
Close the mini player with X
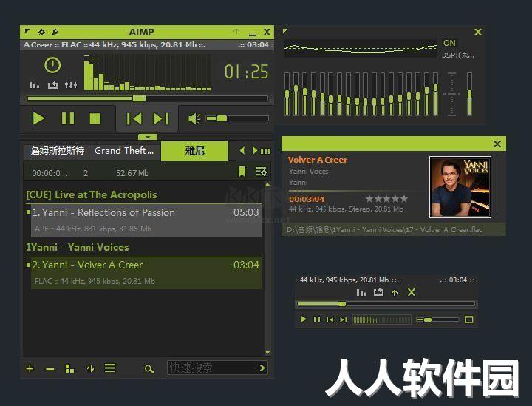tap(412, 292)
